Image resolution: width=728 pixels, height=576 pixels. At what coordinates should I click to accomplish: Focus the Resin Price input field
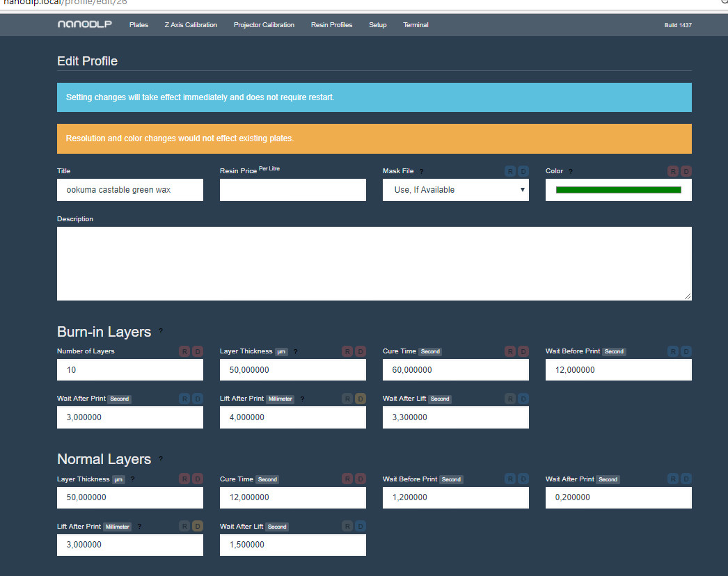(x=292, y=190)
